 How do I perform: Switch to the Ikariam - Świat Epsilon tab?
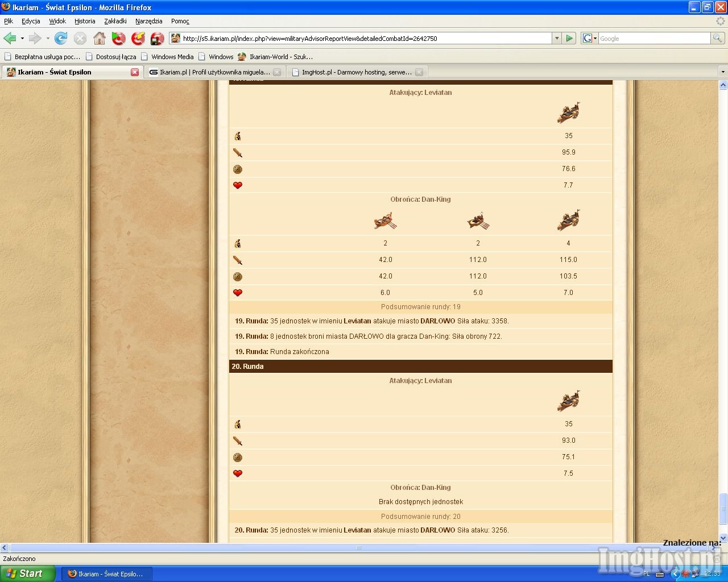tap(72, 72)
